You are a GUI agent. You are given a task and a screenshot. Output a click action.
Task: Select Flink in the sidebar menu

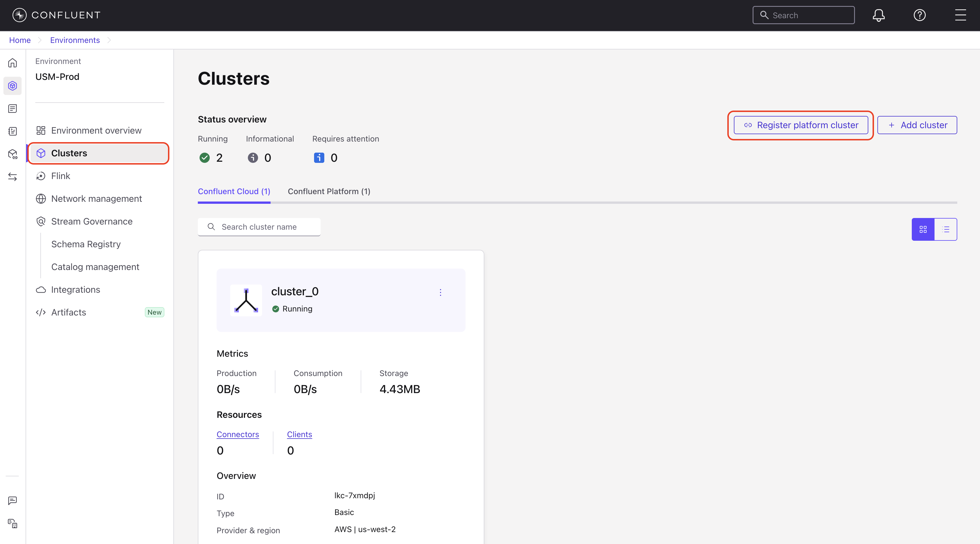(x=61, y=176)
